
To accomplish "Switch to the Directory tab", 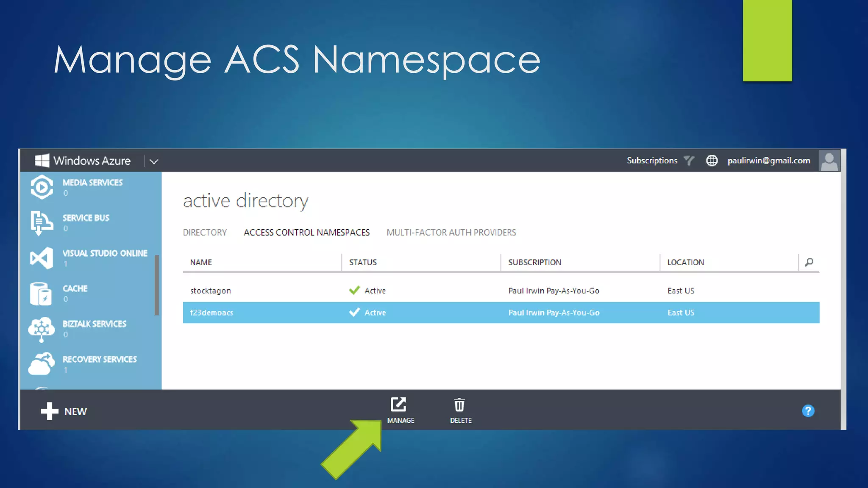I will [x=205, y=233].
